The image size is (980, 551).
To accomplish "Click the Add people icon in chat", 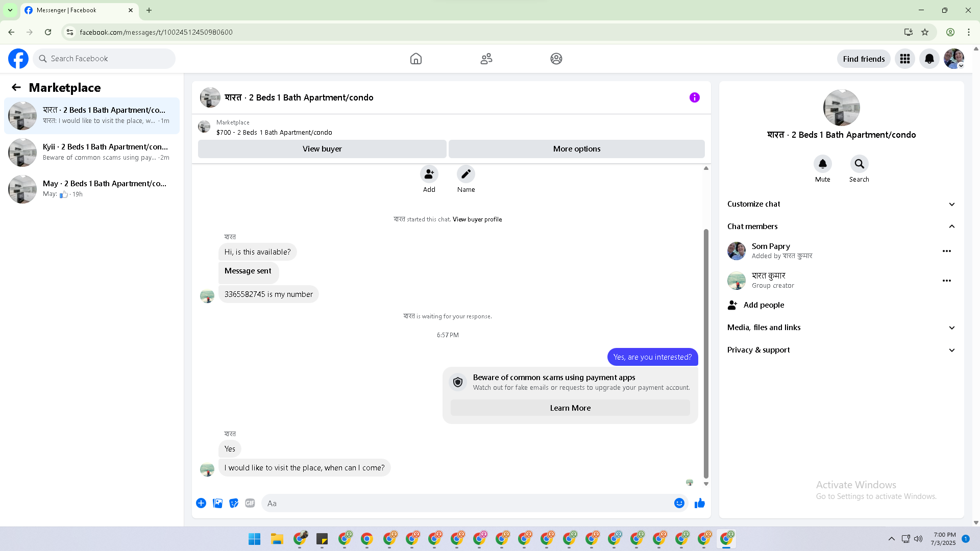I will coord(429,174).
